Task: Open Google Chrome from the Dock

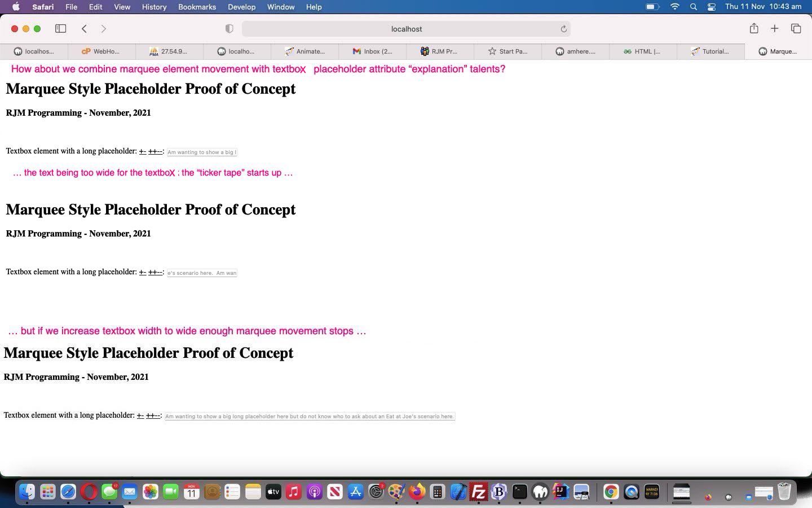Action: pyautogui.click(x=611, y=492)
